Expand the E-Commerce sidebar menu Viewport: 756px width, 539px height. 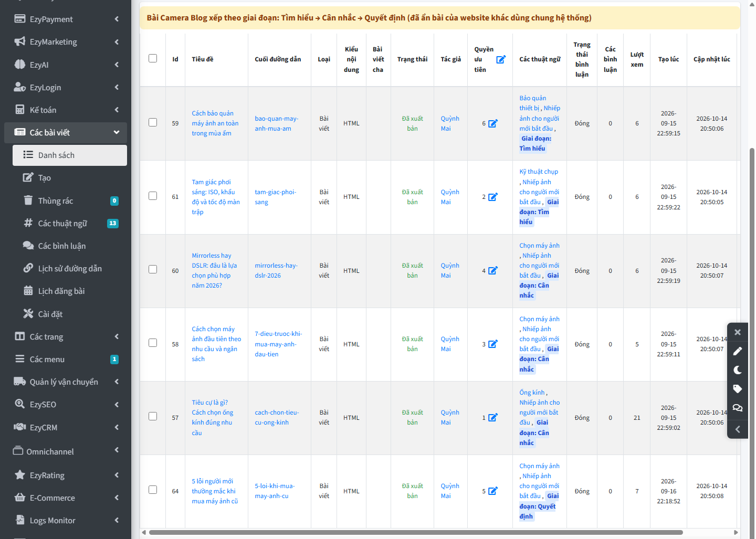[66, 498]
